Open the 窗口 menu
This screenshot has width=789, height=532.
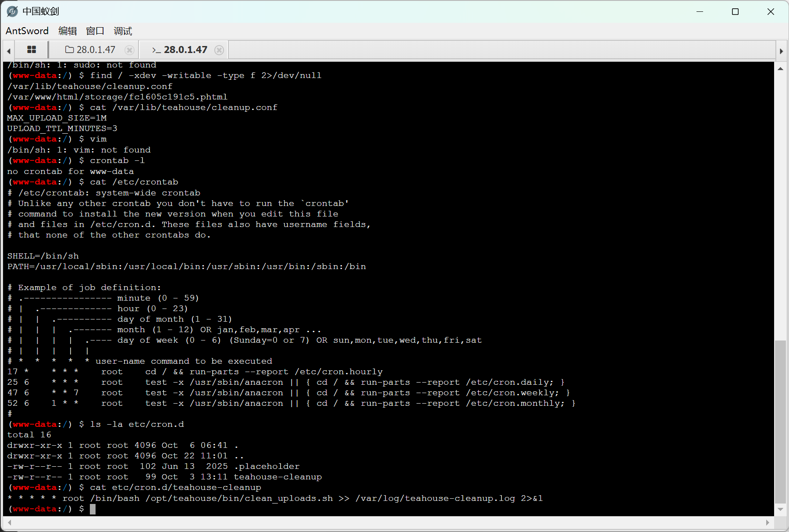pyautogui.click(x=95, y=31)
